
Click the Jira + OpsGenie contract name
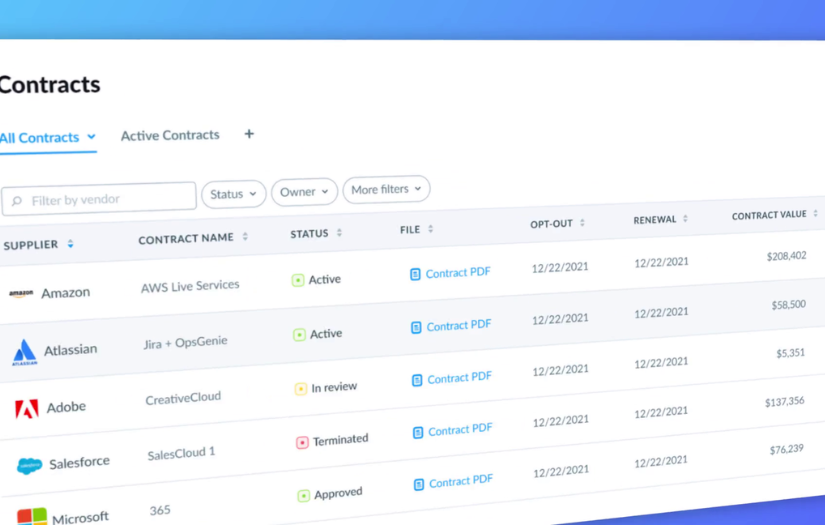tap(185, 343)
